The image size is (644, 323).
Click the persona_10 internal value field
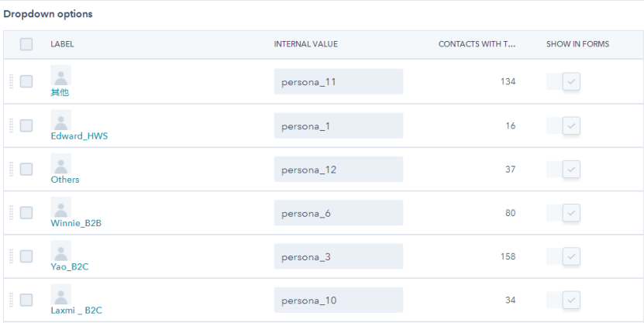tap(338, 301)
